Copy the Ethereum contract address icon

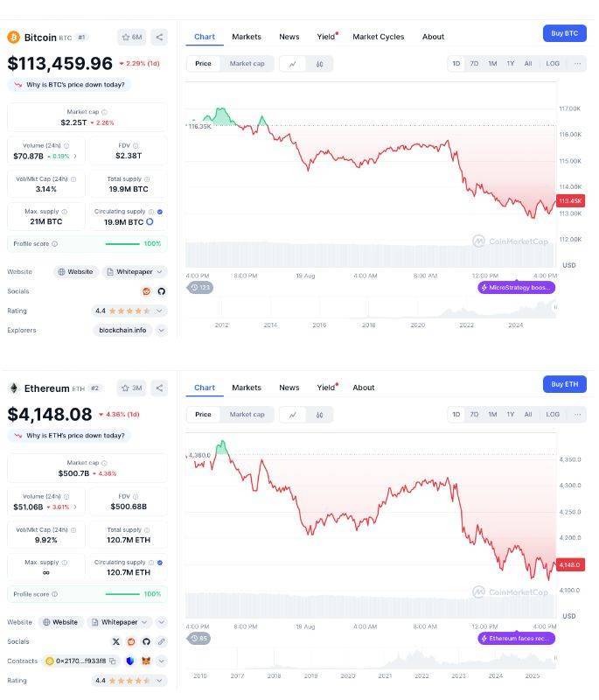click(113, 661)
